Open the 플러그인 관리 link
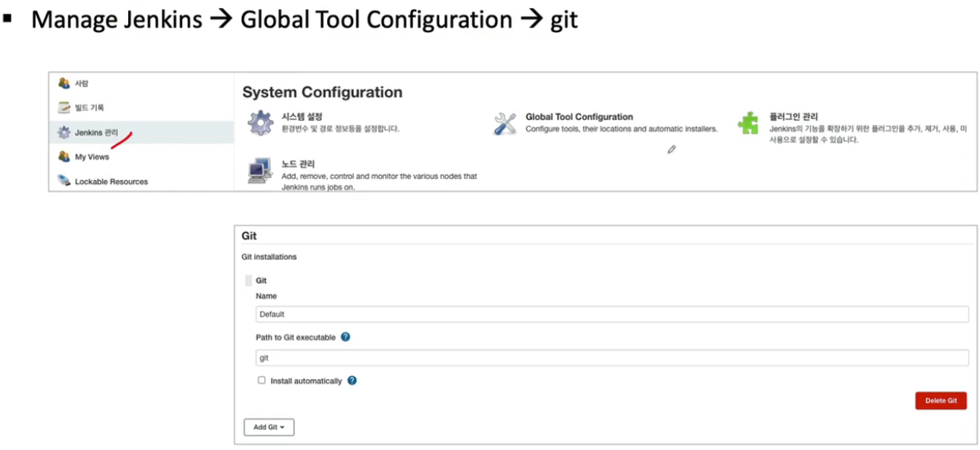 click(x=794, y=117)
